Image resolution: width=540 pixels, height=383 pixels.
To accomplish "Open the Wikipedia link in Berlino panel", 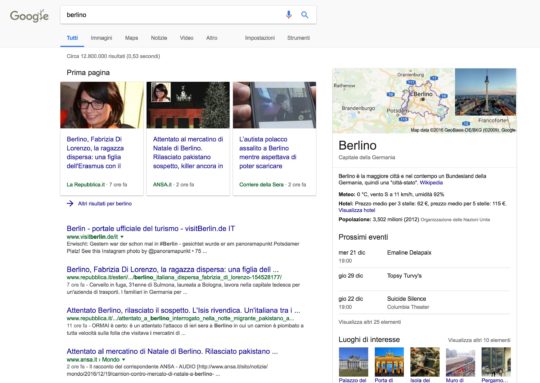I will tap(431, 183).
